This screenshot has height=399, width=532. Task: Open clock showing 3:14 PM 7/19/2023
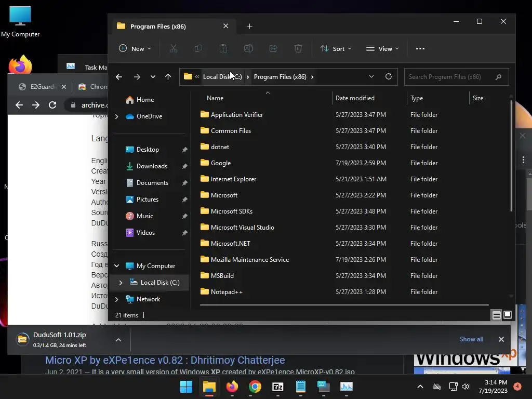click(x=493, y=387)
